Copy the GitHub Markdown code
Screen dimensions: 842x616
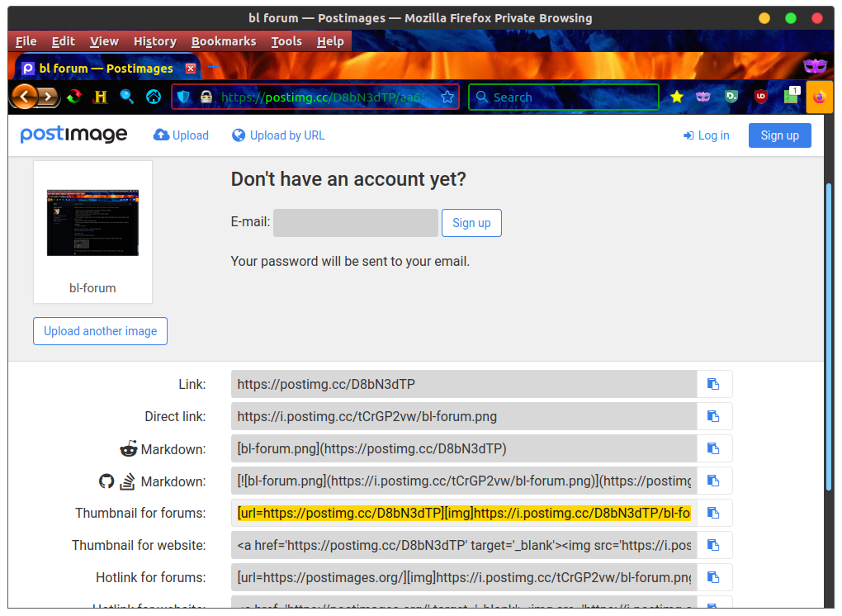tap(713, 481)
